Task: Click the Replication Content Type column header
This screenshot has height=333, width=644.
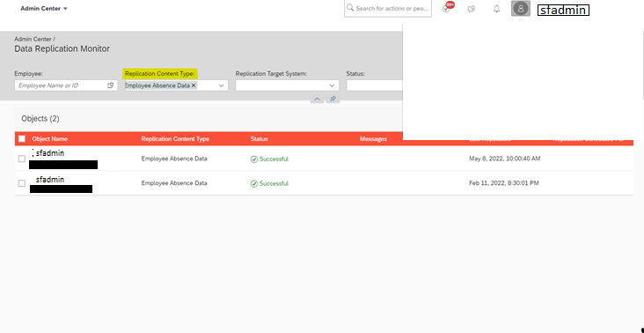Action: 175,139
